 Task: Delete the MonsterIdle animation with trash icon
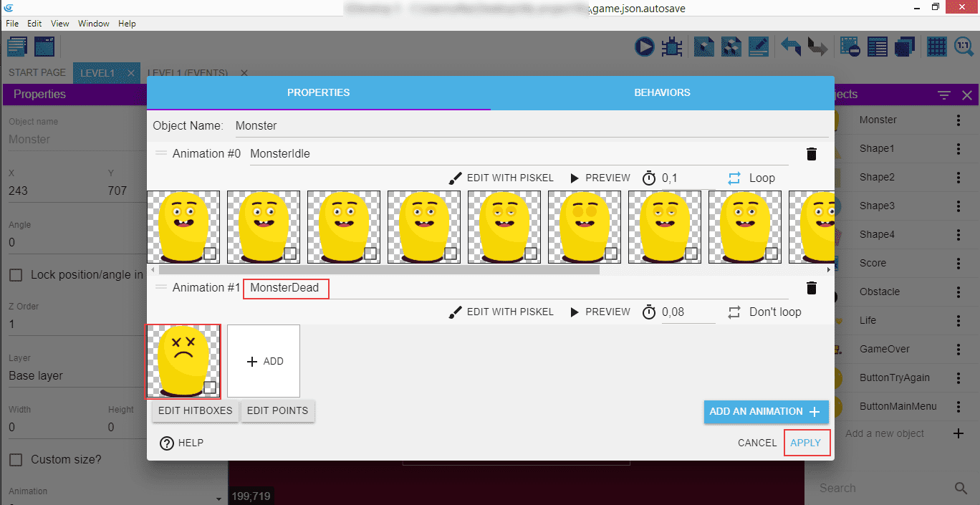coord(811,154)
